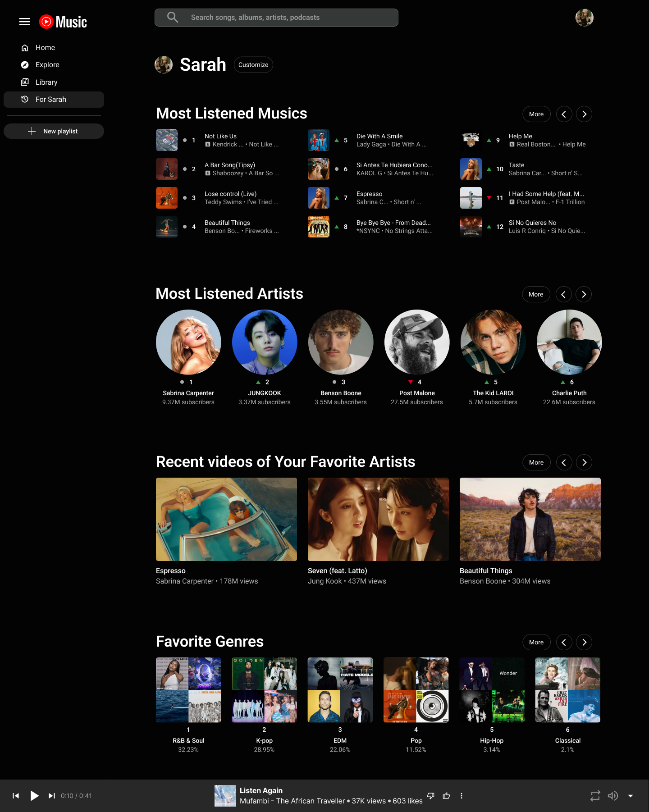649x812 pixels.
Task: Play Seven (feat. Latto) video thumbnail
Action: (x=378, y=519)
